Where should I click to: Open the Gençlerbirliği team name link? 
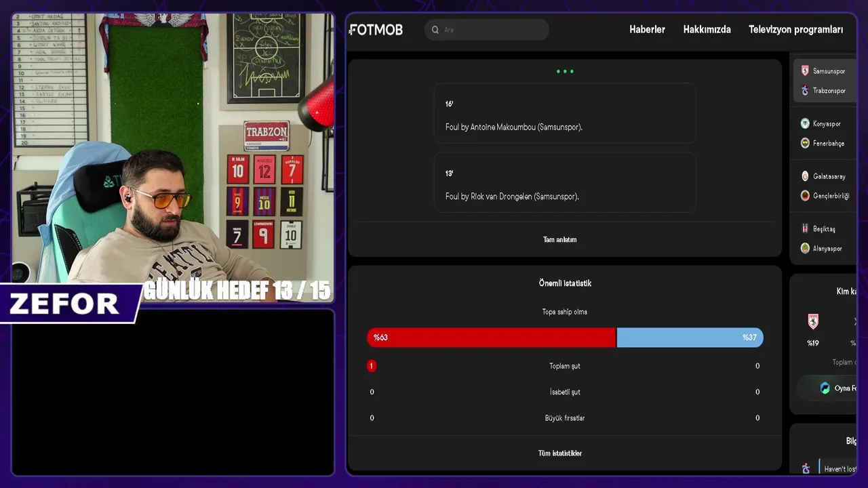click(831, 196)
